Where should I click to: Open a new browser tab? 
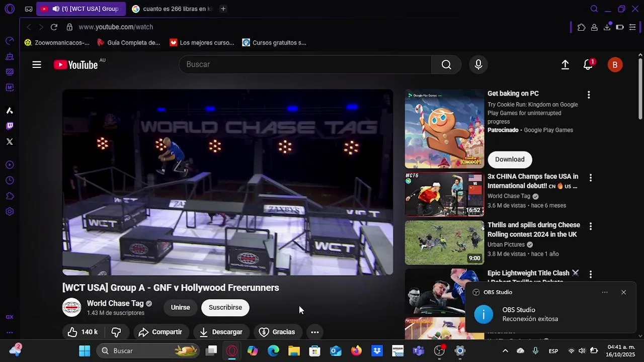223,9
